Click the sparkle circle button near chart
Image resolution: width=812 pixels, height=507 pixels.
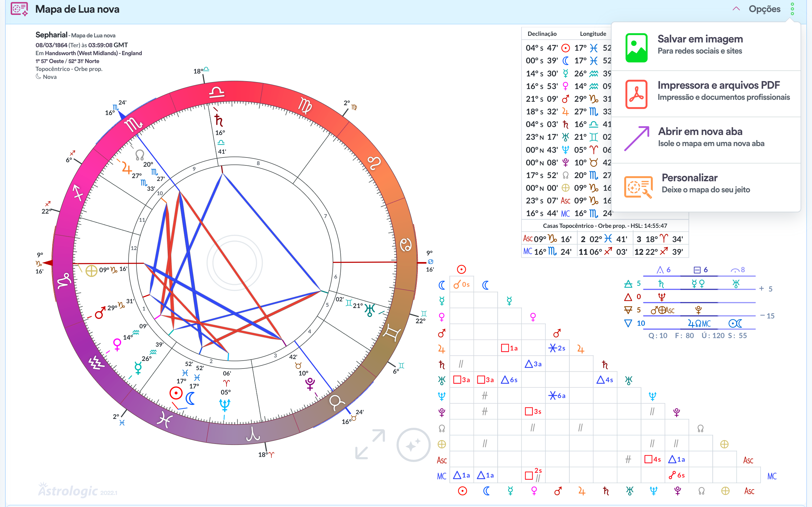pyautogui.click(x=413, y=445)
